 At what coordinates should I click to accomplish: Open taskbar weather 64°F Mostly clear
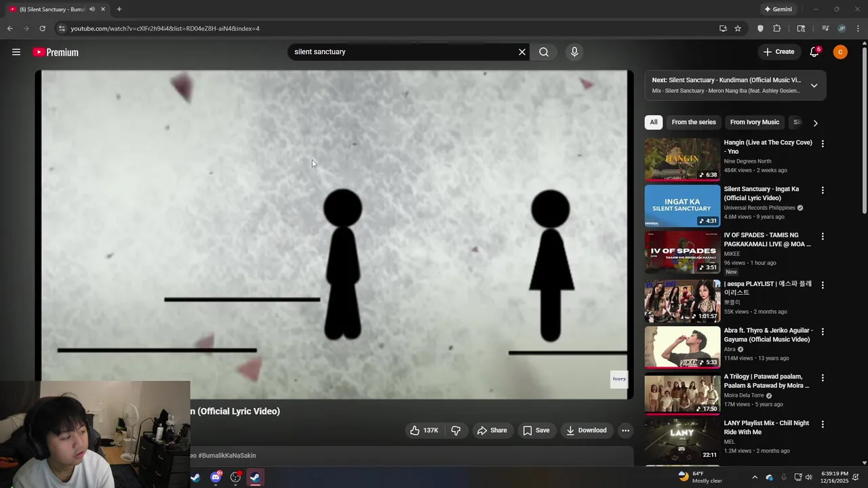point(701,477)
